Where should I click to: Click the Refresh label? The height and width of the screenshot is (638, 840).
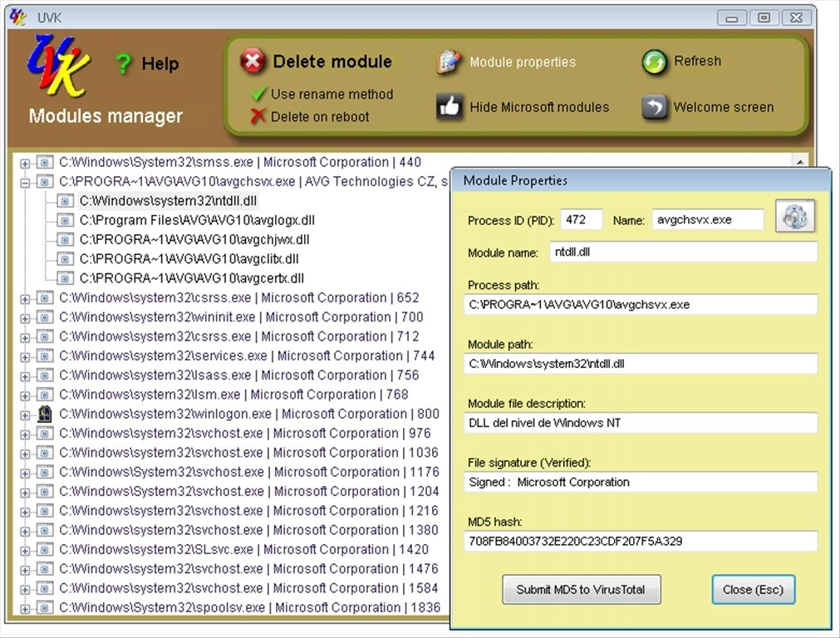(697, 61)
